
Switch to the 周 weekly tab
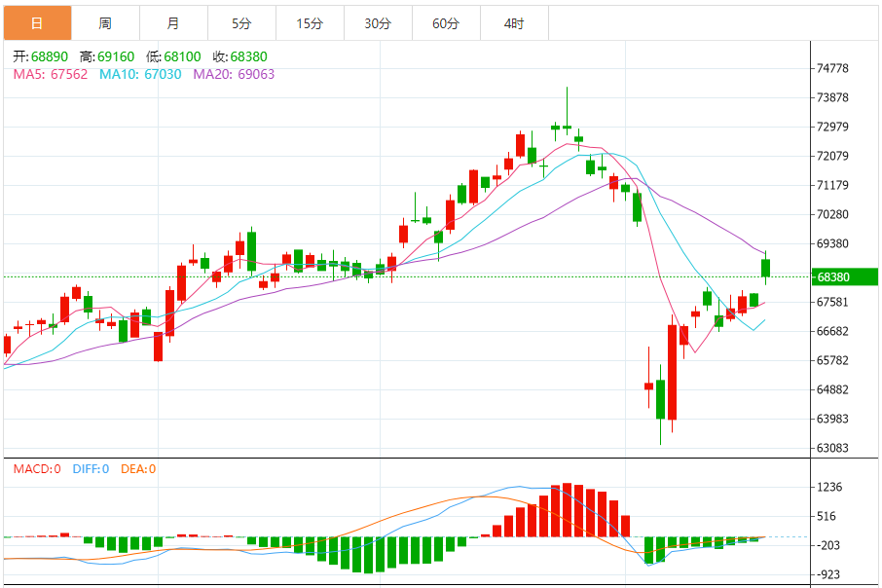(105, 23)
